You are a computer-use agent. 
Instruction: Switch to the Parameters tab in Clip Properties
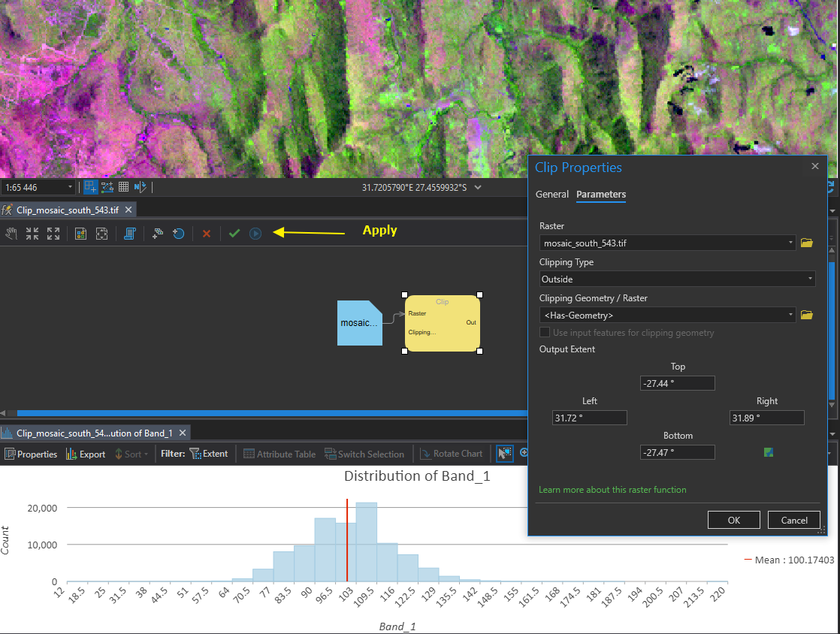pos(601,195)
